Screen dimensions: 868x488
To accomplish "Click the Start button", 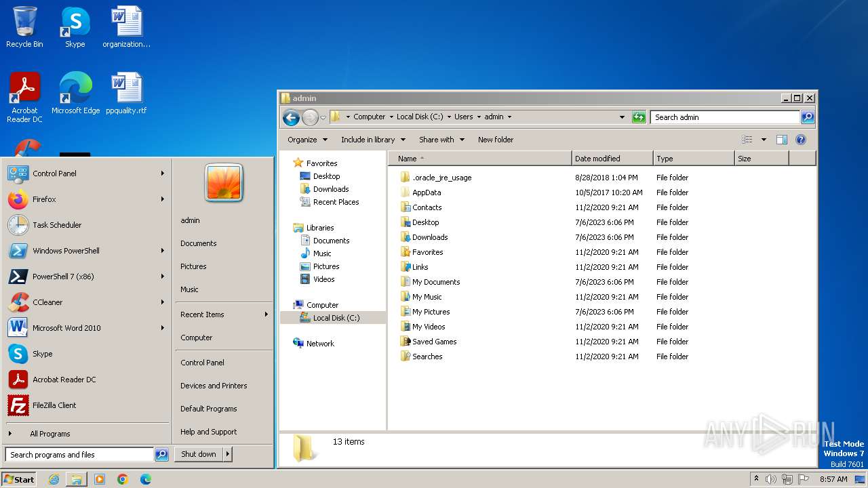I will click(x=19, y=479).
